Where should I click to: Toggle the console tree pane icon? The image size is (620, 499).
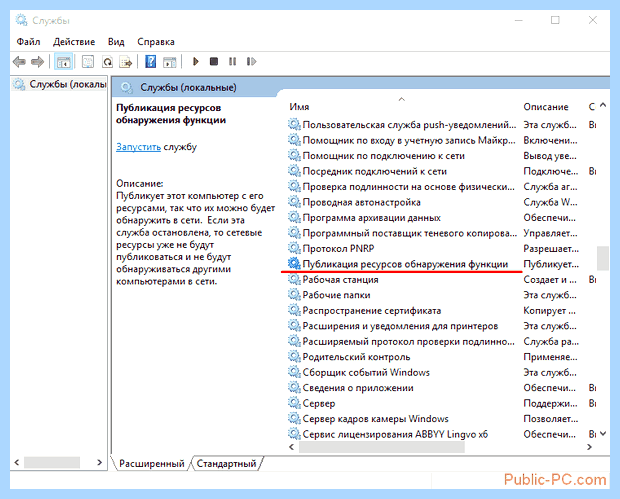[64, 62]
